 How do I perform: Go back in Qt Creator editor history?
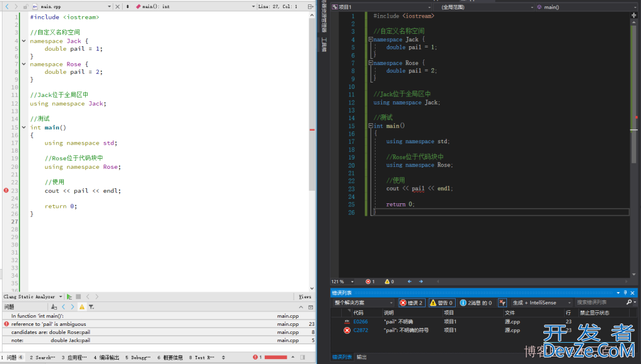(x=7, y=6)
